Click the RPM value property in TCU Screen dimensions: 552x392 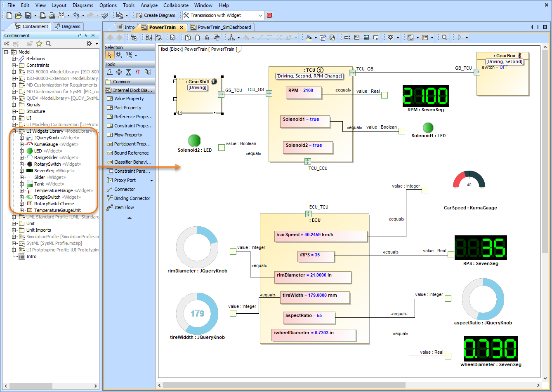[304, 92]
